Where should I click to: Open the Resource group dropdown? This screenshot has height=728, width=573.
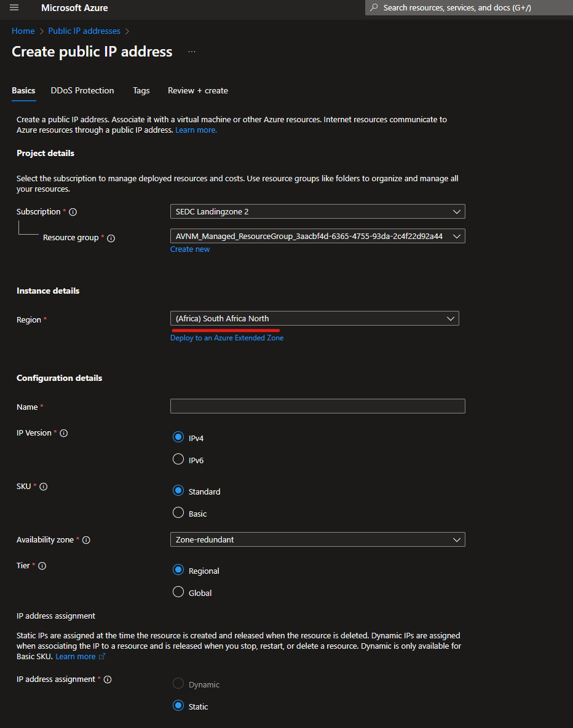tap(317, 237)
